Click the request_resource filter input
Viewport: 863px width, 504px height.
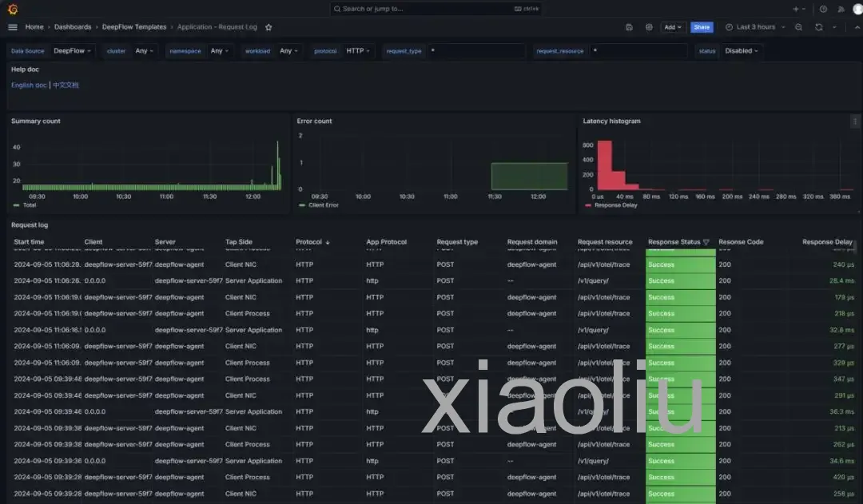click(638, 50)
